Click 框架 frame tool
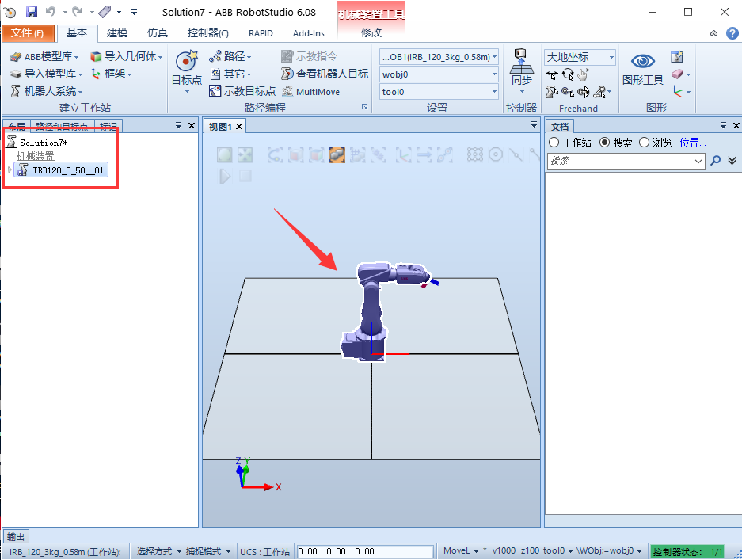 [x=111, y=74]
